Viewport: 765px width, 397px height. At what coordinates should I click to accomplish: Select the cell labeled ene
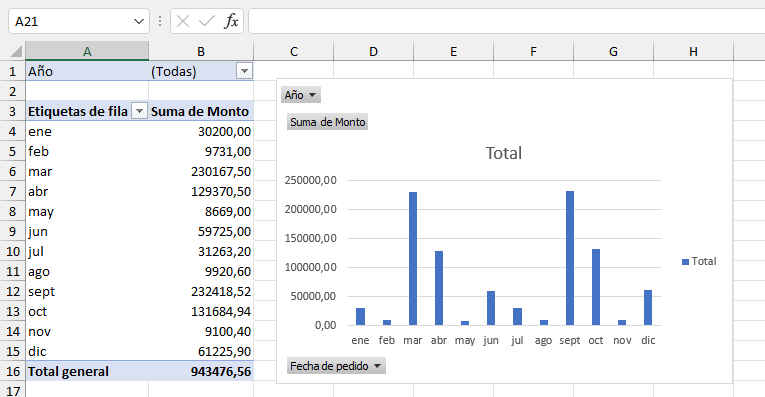pyautogui.click(x=87, y=131)
